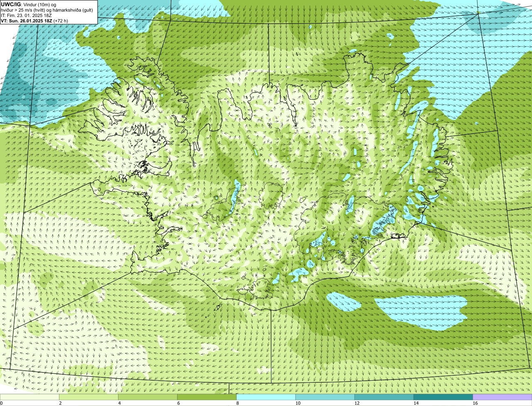Click the legend tick label '12'
Viewport: 532px width, 406px height.
[357, 403]
